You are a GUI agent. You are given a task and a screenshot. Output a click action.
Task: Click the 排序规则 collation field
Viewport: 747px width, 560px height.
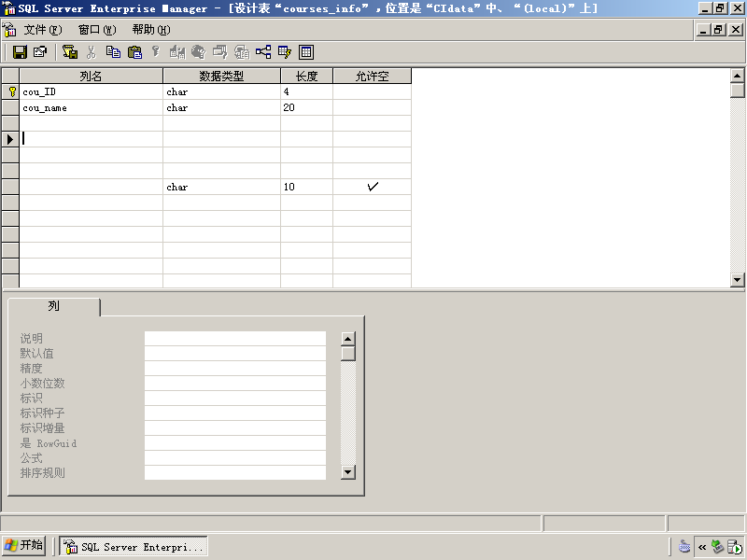click(235, 473)
